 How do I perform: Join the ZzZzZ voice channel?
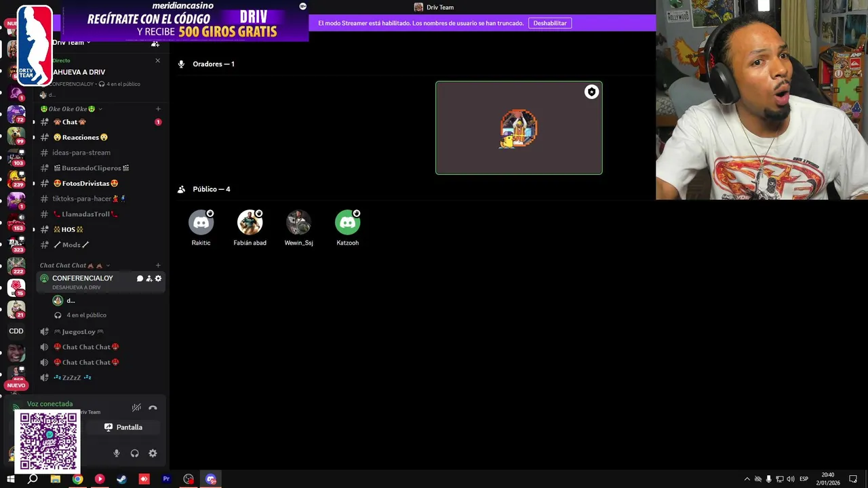click(100, 378)
